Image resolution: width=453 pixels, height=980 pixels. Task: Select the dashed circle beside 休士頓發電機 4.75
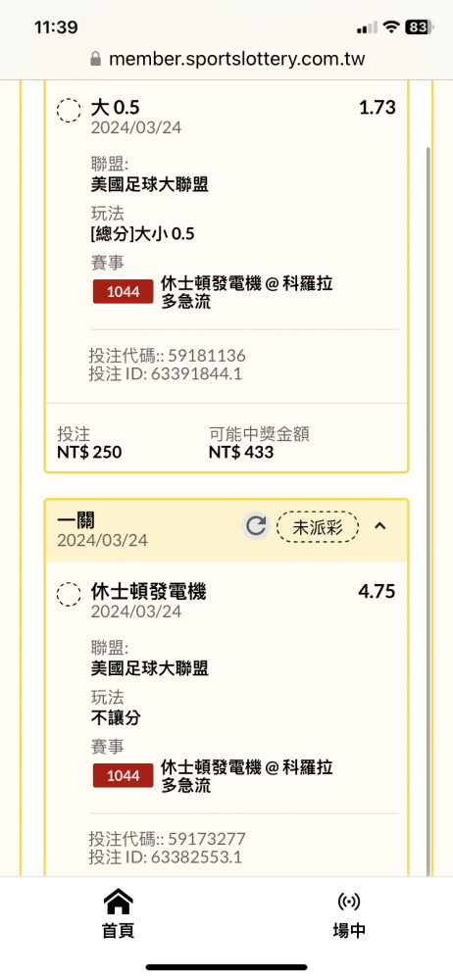pyautogui.click(x=69, y=595)
